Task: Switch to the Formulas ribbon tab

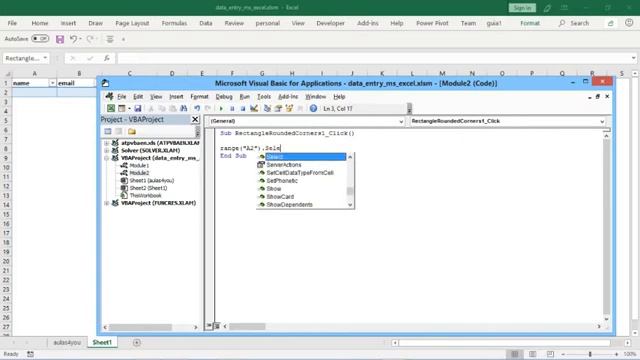Action: pos(174,23)
